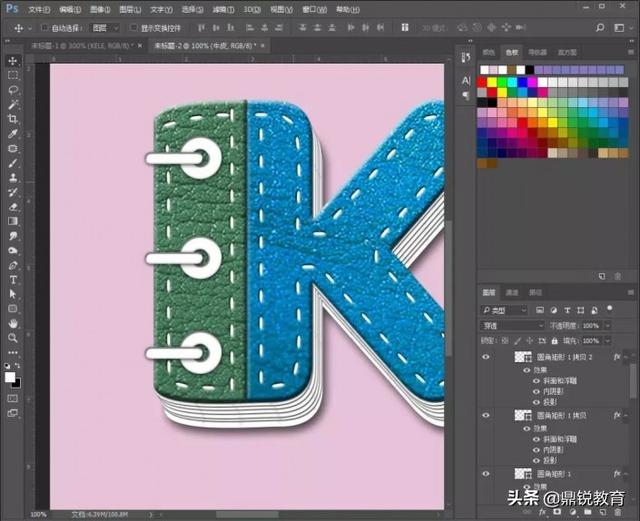Select the Brush tool
The height and width of the screenshot is (521, 640).
13,163
